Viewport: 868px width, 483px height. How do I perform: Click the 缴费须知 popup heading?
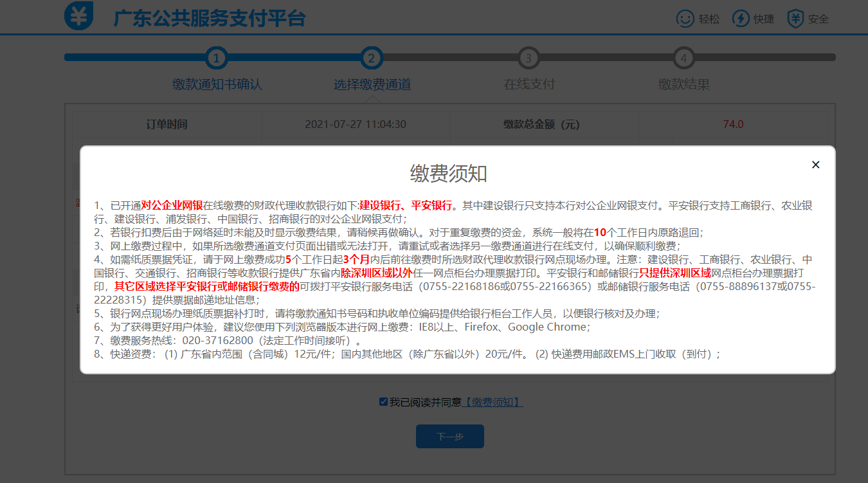448,174
